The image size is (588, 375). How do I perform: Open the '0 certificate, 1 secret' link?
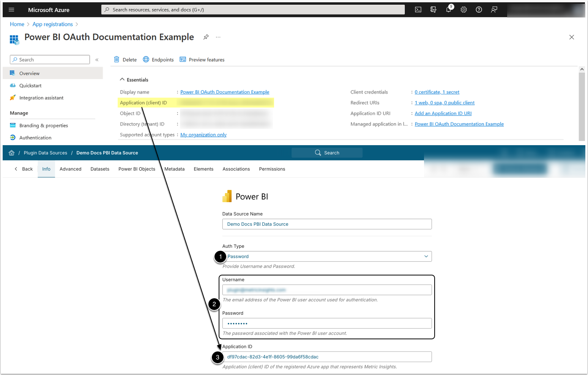437,92
